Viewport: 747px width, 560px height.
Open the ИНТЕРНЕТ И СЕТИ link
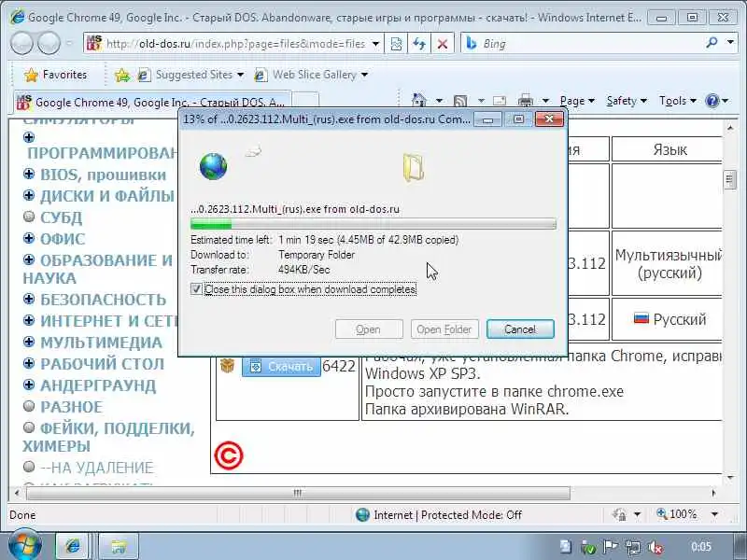click(x=108, y=321)
